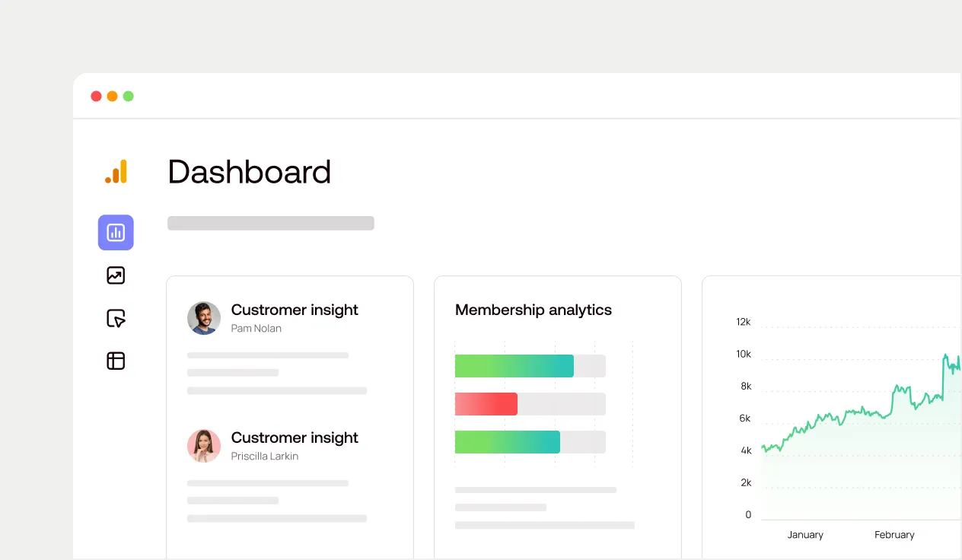Select the 12k y-axis label
Image resolution: width=962 pixels, height=560 pixels.
coord(742,322)
